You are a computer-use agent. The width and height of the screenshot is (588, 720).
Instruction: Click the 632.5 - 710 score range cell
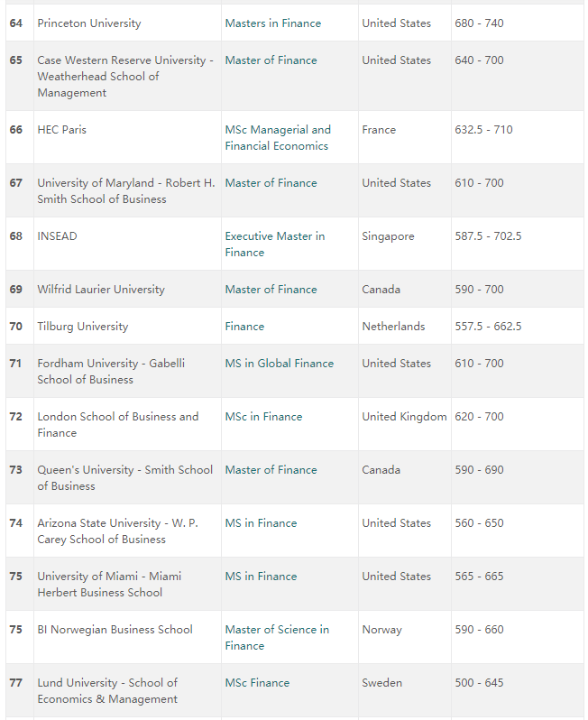tap(518, 137)
